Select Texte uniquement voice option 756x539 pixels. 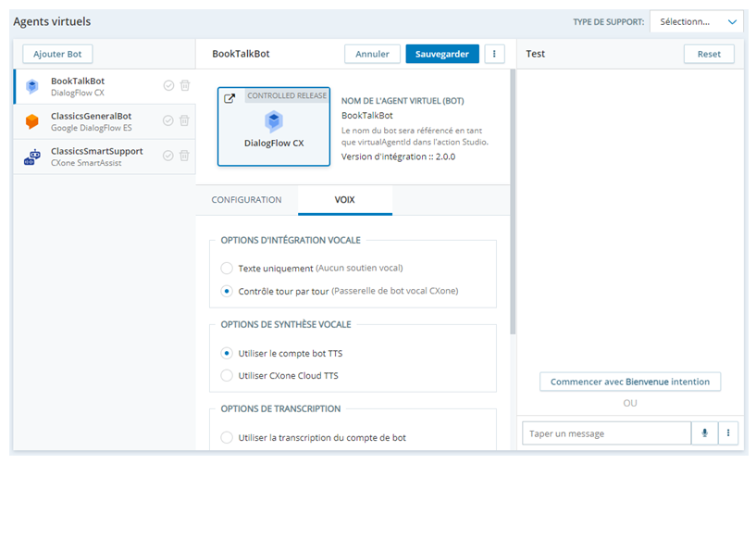[x=225, y=267]
